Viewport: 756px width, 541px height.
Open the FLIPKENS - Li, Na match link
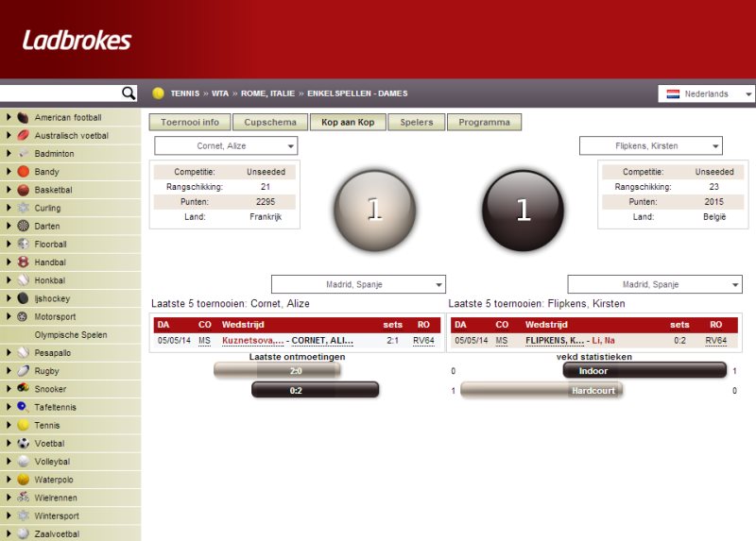coord(570,341)
